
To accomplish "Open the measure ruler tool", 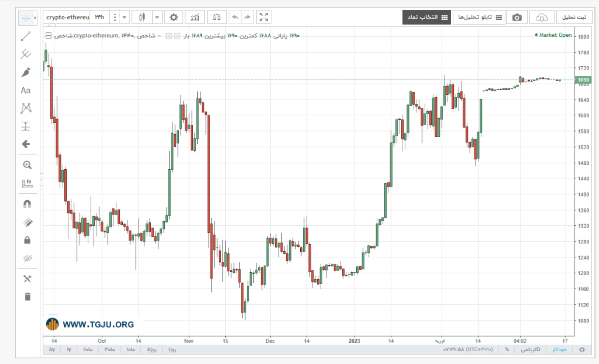I will coord(27,183).
